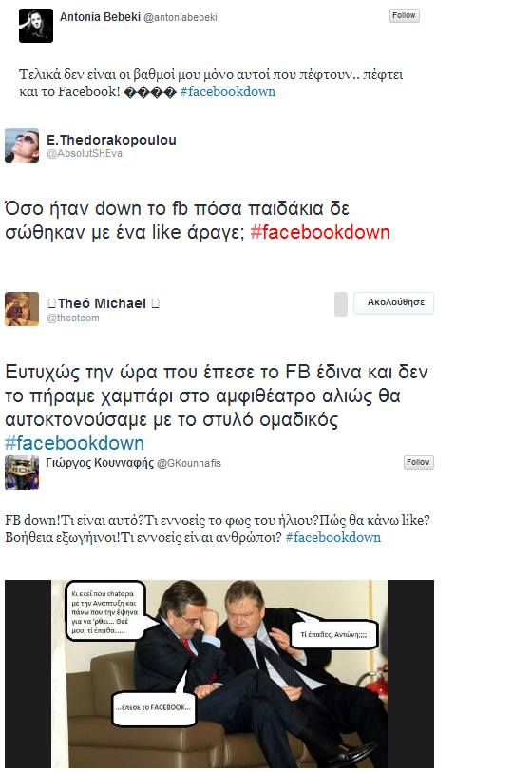Screen dimensions: 532x772
Task: Open E.Thedorakopoulou's avatar image
Action: (x=22, y=145)
